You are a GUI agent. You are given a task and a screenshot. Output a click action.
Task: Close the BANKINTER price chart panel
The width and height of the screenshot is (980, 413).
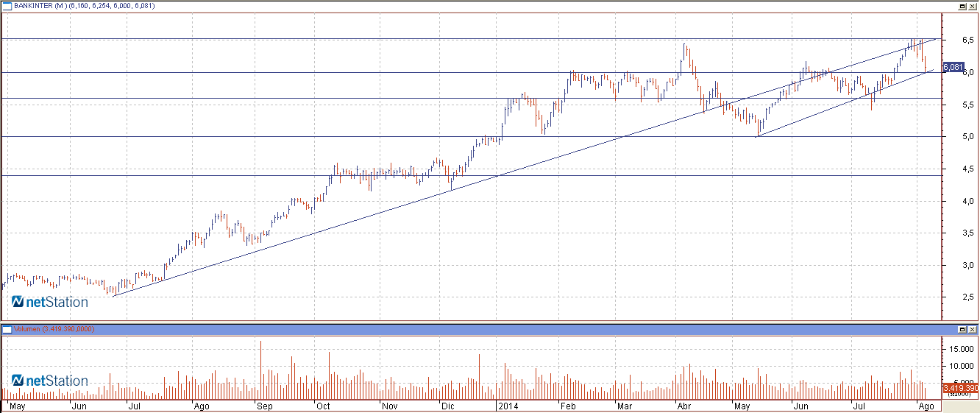[973, 5]
